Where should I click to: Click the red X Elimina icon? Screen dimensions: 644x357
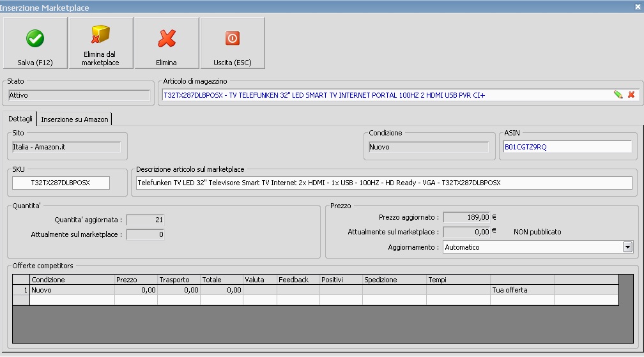pyautogui.click(x=167, y=39)
